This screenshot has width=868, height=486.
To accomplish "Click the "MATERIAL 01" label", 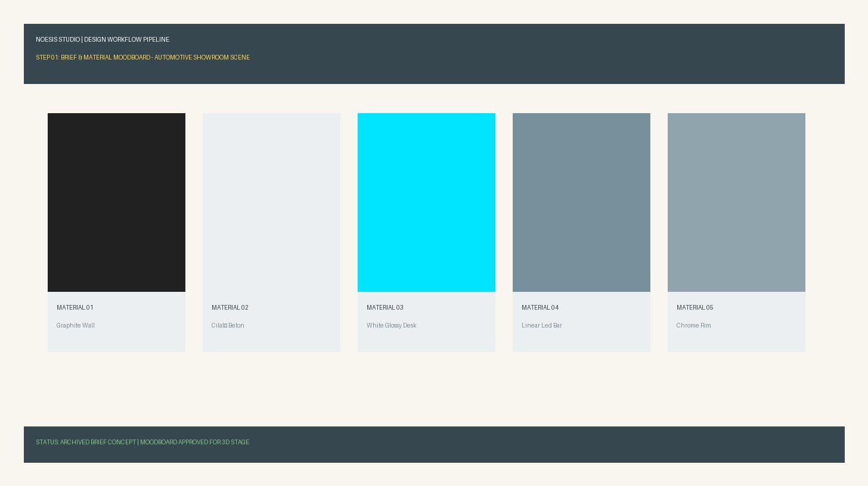I will [75, 307].
